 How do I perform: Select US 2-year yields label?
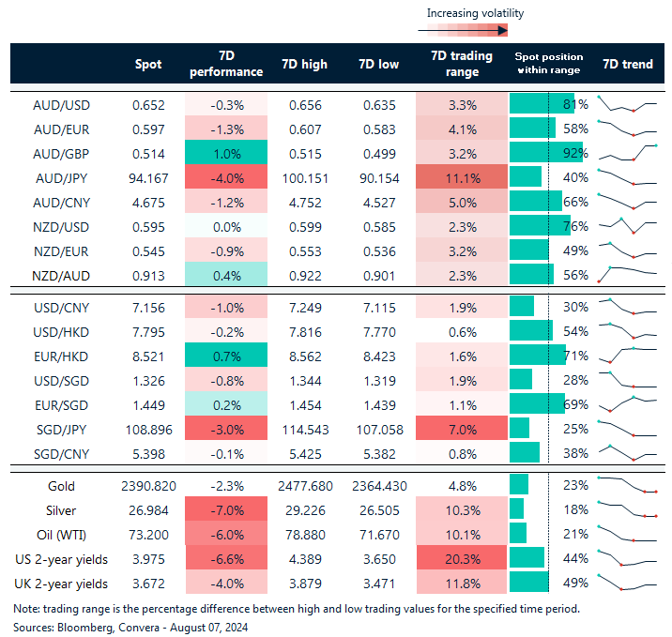61,559
